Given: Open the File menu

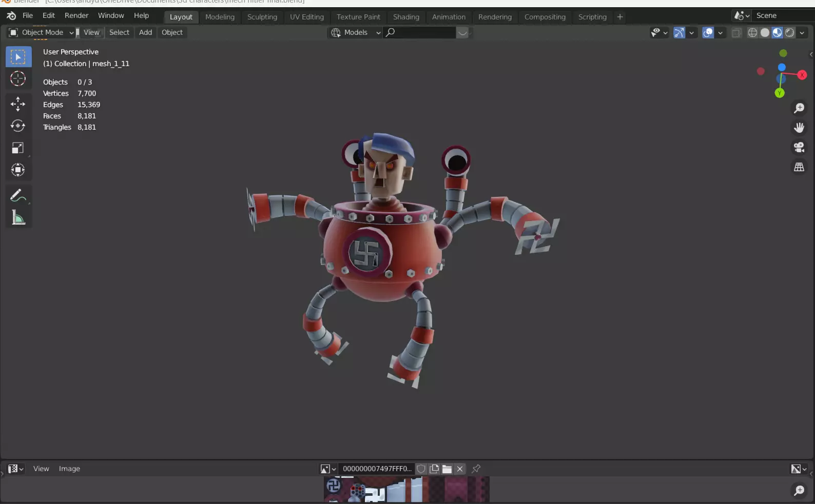Looking at the screenshot, I should (28, 15).
